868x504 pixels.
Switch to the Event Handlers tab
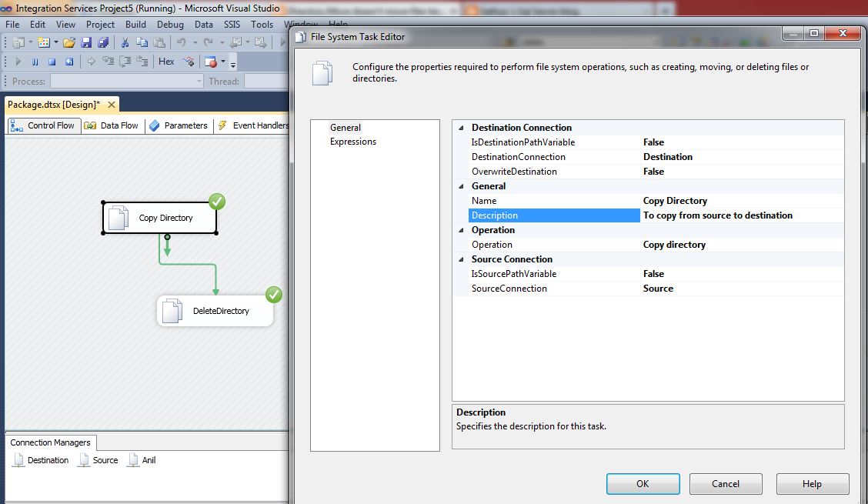[x=253, y=125]
